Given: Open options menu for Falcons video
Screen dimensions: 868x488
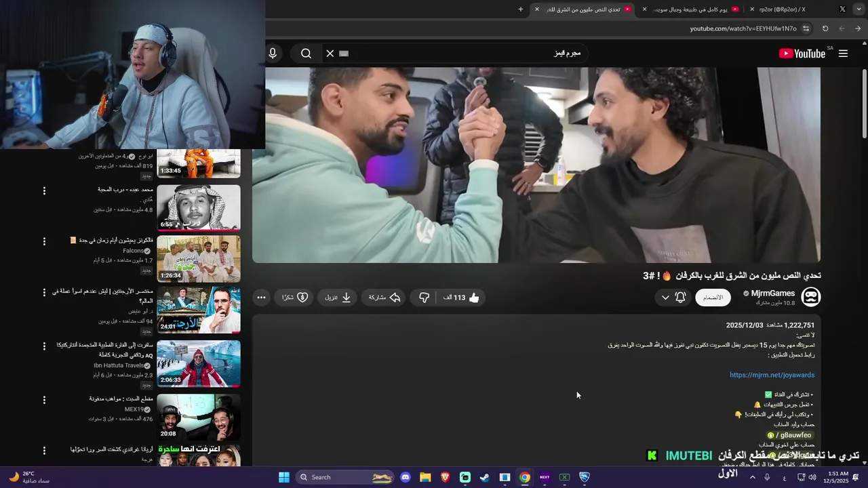Looking at the screenshot, I should tap(44, 241).
